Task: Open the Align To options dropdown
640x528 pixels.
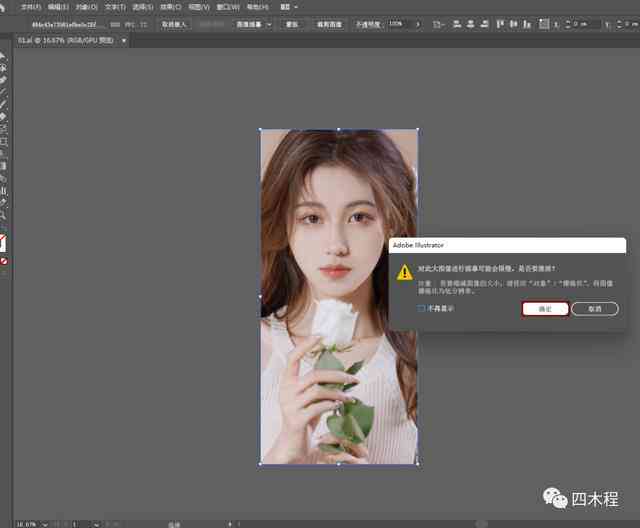Action: point(438,24)
